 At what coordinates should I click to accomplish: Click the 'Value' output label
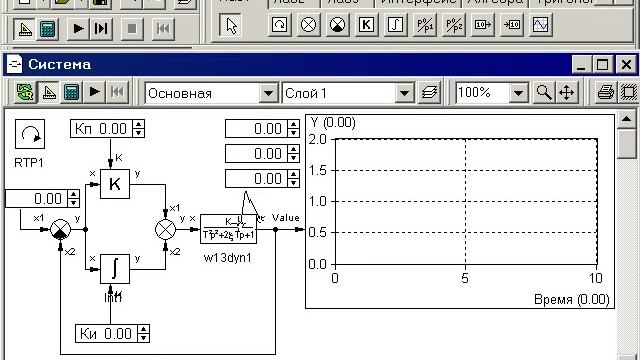pyautogui.click(x=286, y=218)
